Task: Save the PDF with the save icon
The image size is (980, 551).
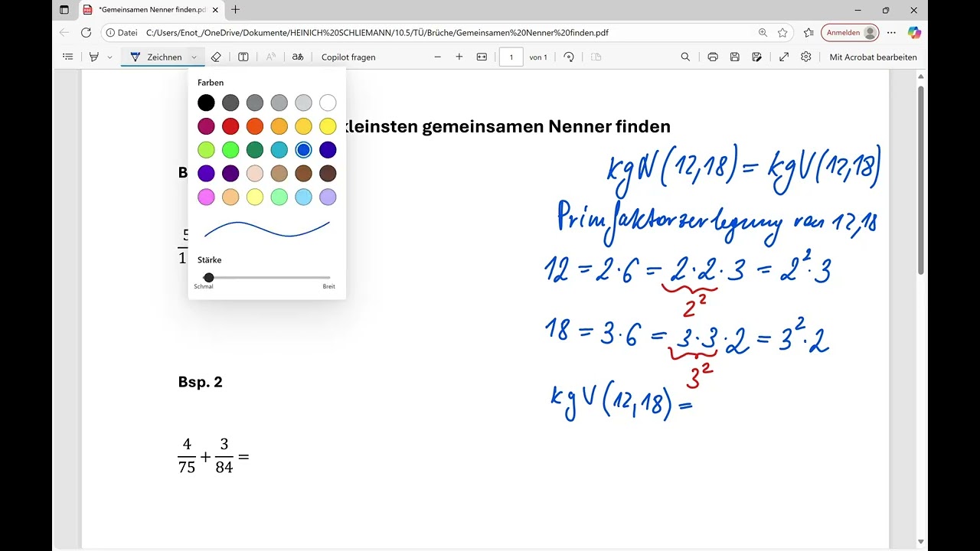Action: pos(735,57)
